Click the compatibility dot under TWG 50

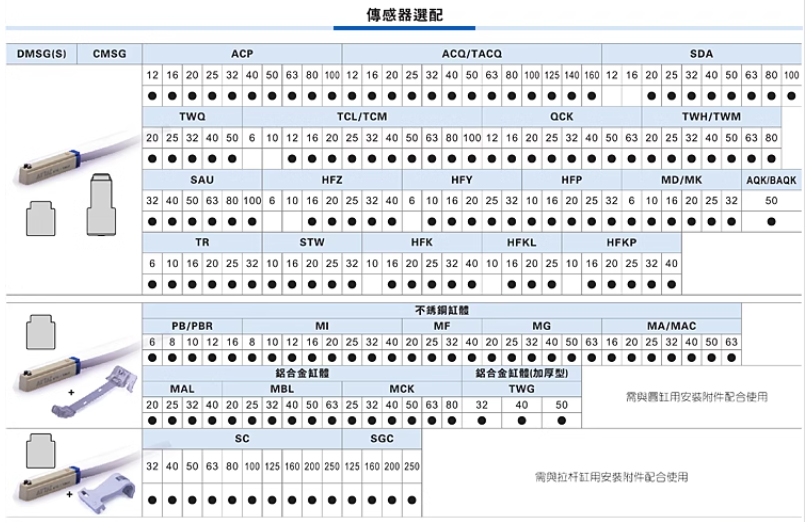[561, 420]
